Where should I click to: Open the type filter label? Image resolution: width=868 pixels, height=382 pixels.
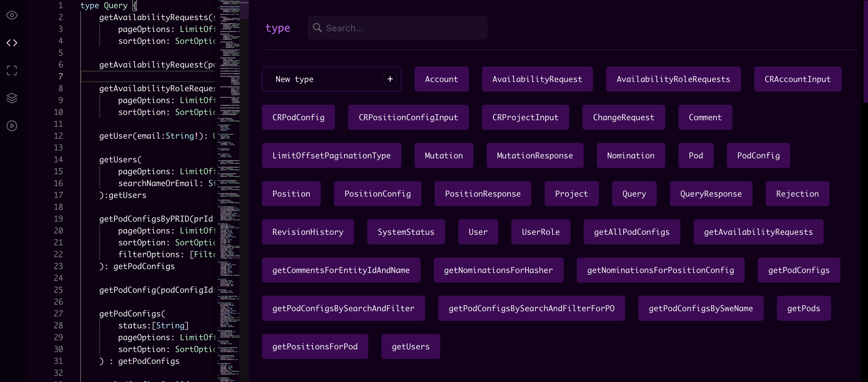pyautogui.click(x=278, y=28)
